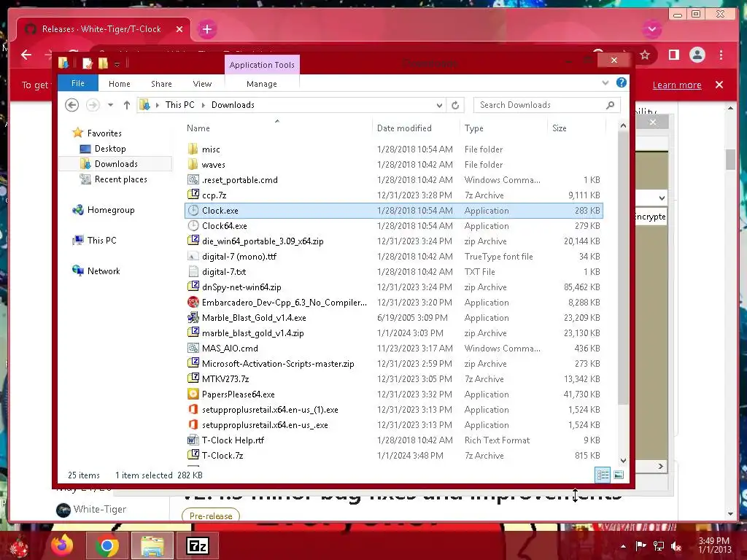Expand the recent locations dropdown arrow
The height and width of the screenshot is (560, 747).
(x=111, y=105)
